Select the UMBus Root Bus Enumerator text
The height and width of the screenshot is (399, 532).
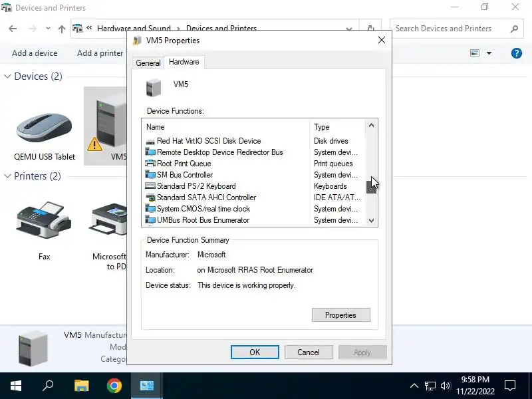tap(203, 220)
